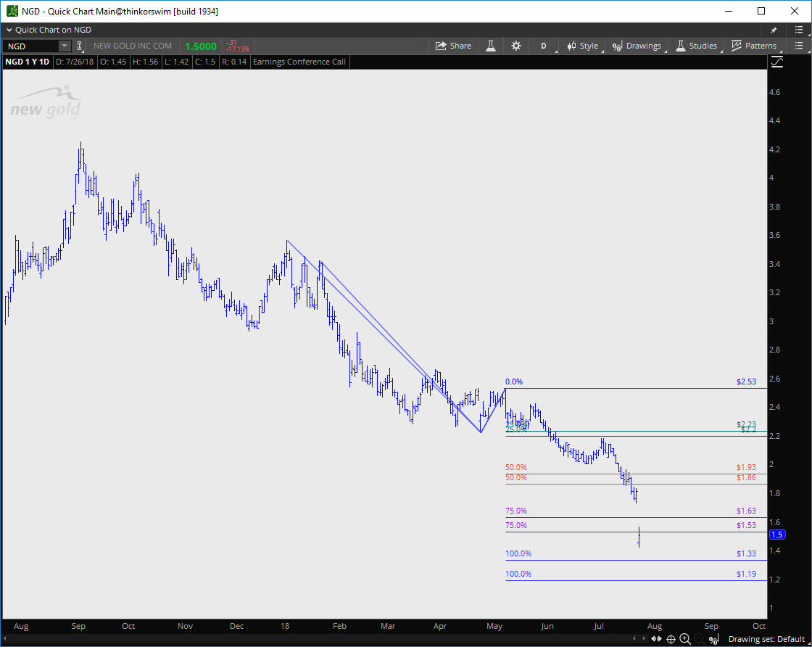This screenshot has width=812, height=647.
Task: Click the $1.53 Fibonacci level label
Action: 746,525
